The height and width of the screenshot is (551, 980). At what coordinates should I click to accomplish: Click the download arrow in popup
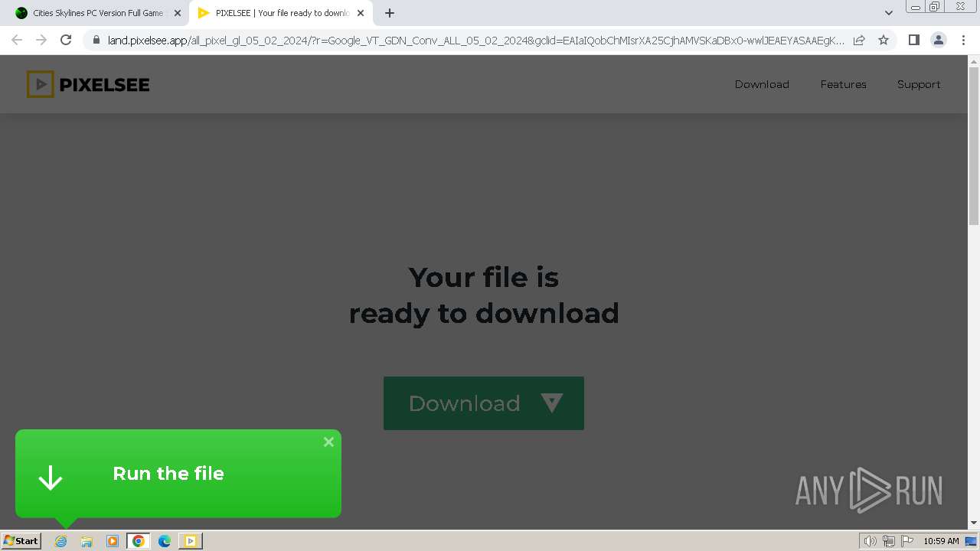click(51, 478)
